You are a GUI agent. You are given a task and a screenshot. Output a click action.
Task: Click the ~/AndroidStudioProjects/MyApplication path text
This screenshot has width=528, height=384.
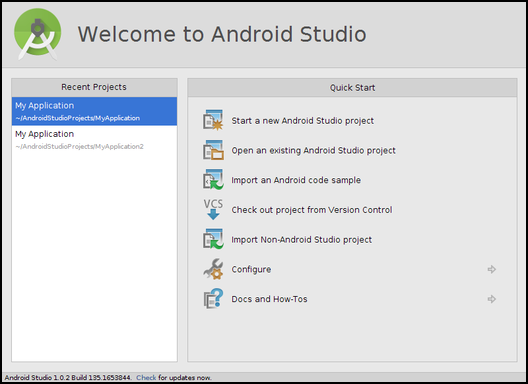tap(77, 118)
